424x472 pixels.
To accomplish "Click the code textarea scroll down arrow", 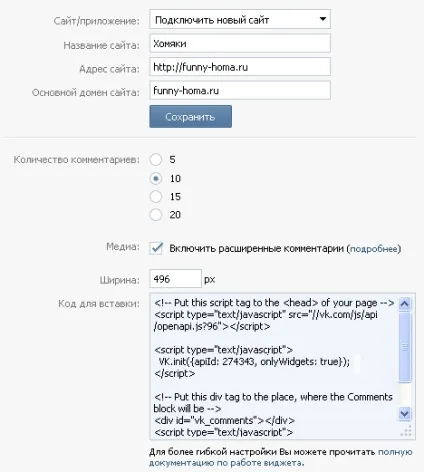I will (x=405, y=414).
